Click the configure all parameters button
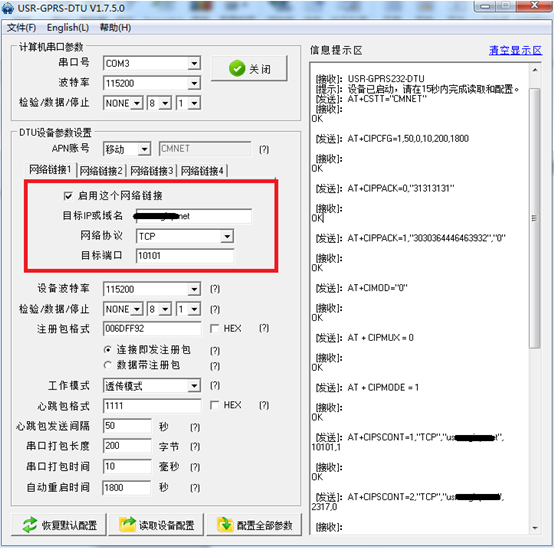The image size is (554, 549). (254, 525)
